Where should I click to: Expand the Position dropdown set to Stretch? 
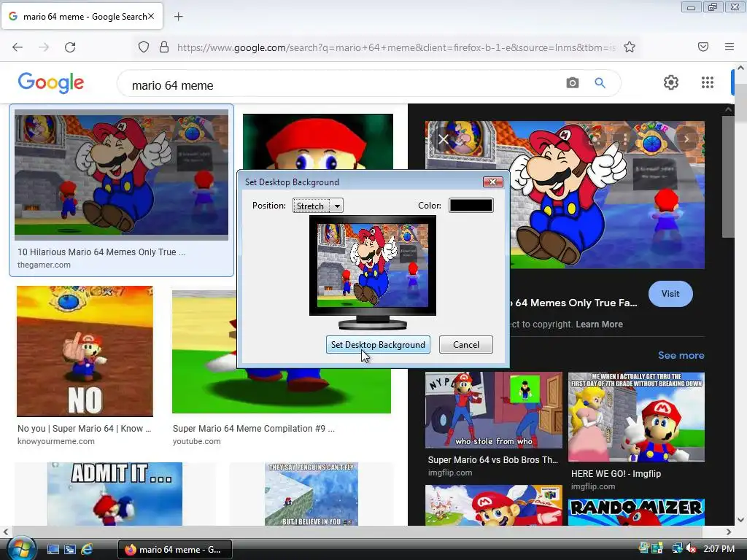[318, 206]
